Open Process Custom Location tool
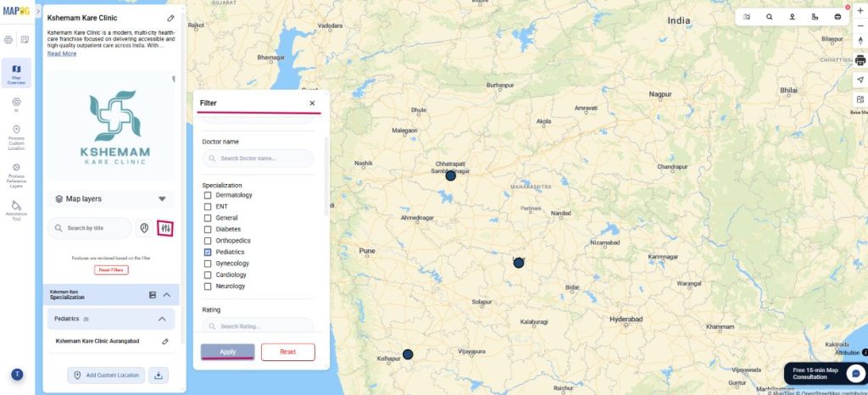 point(16,135)
